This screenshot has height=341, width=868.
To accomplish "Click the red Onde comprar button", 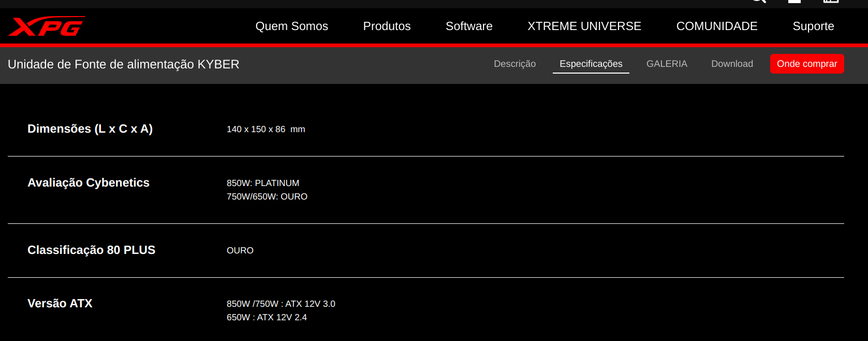I will [807, 64].
